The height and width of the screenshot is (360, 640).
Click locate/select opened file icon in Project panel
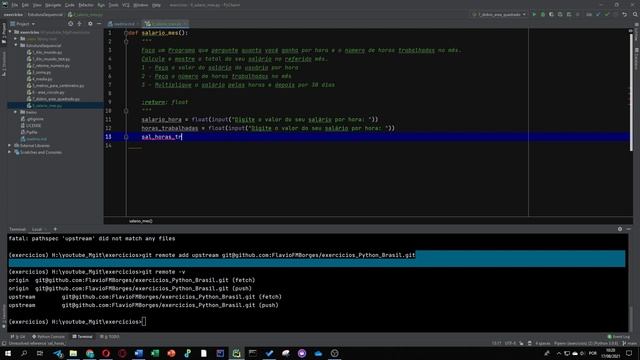(71, 24)
